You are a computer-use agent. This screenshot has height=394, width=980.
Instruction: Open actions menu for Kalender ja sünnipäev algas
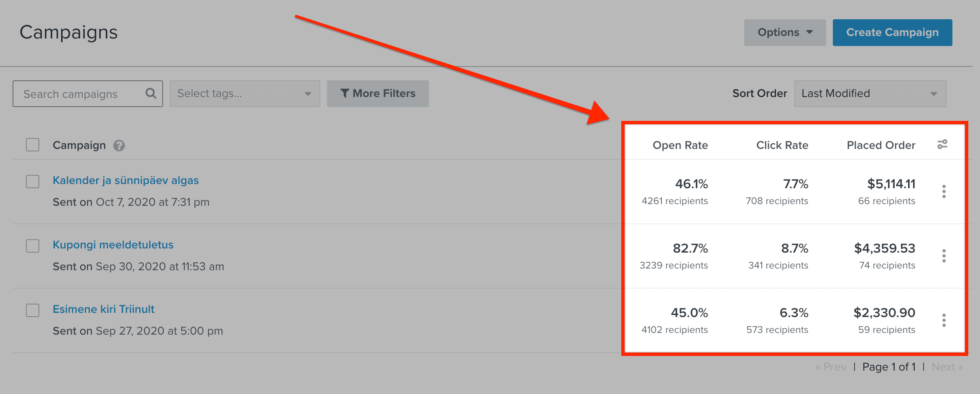[x=944, y=192]
